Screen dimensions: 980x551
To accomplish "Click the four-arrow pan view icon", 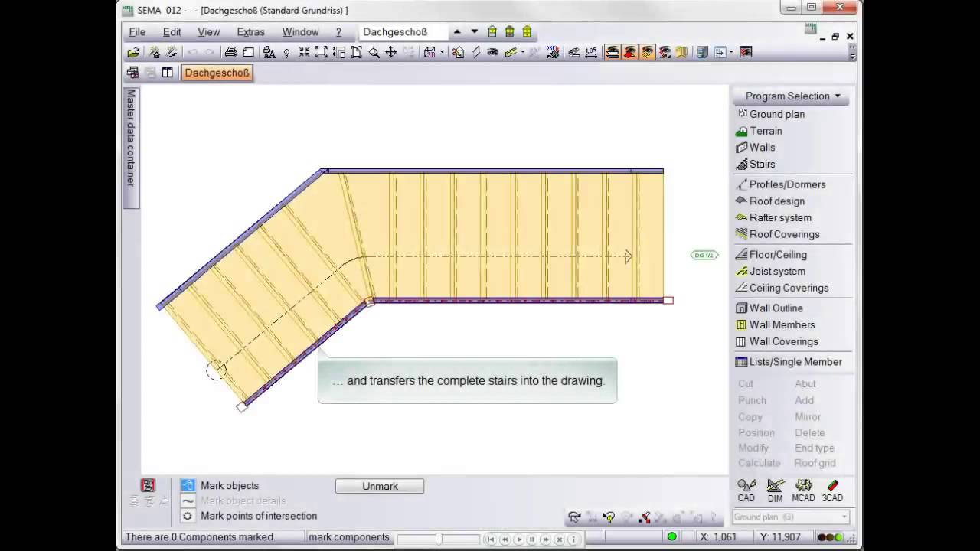I will 390,53.
